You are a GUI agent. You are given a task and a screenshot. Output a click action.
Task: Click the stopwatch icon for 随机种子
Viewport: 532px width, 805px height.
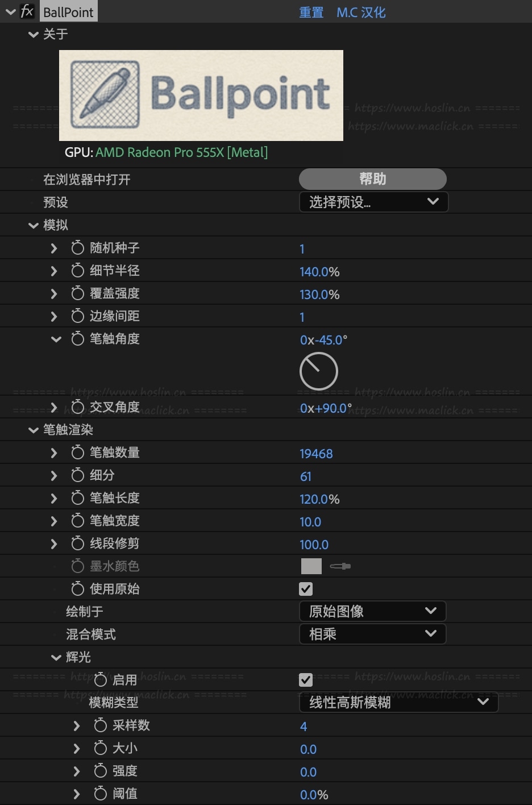pyautogui.click(x=78, y=248)
